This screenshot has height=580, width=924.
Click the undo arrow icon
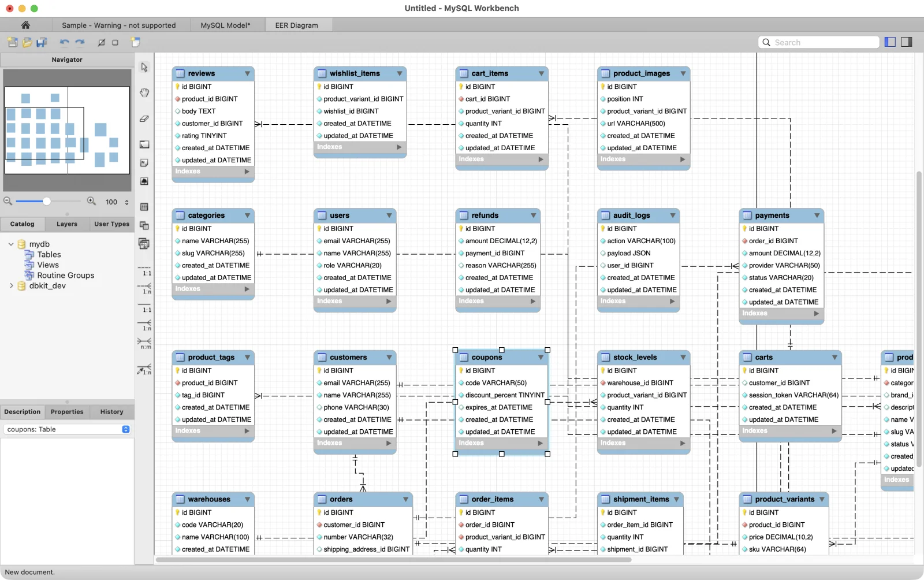click(64, 42)
